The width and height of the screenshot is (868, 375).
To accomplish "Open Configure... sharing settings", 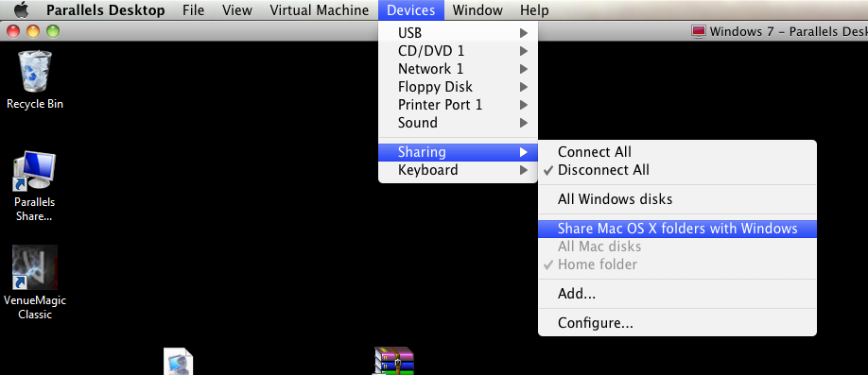I will 678,322.
